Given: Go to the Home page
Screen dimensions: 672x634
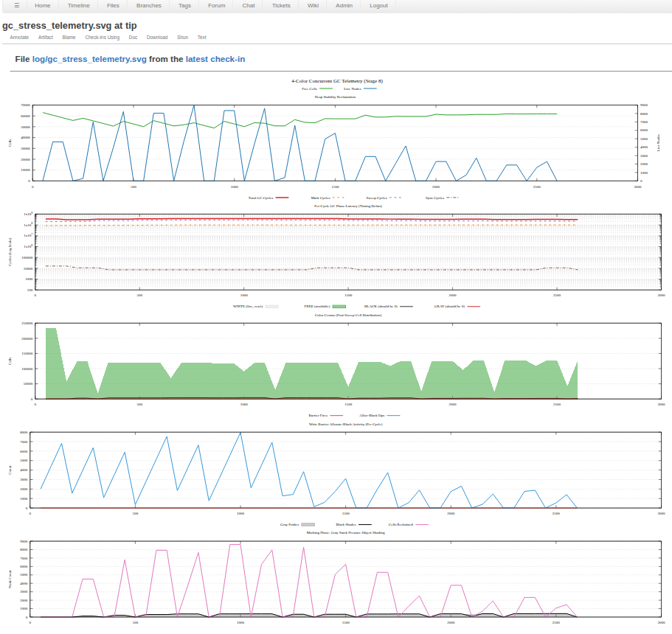Looking at the screenshot, I should point(43,5).
